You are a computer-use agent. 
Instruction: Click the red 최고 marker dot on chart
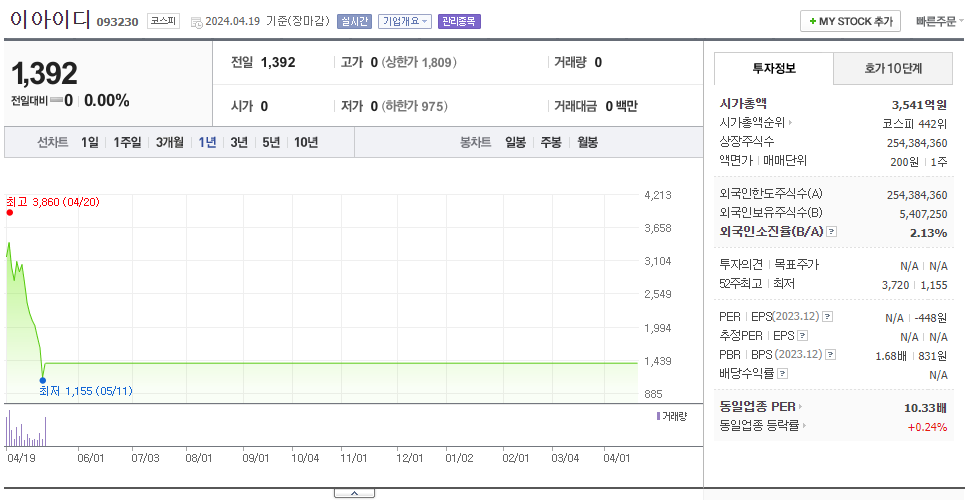[9, 212]
